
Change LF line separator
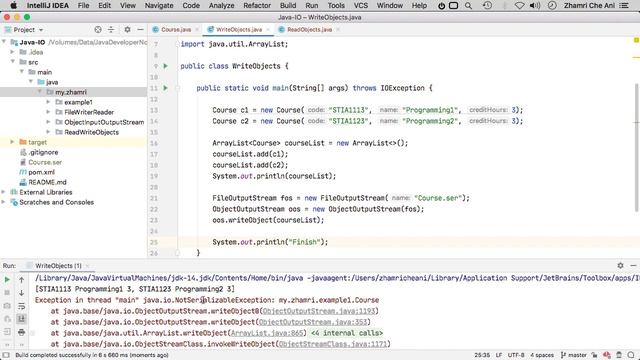pyautogui.click(x=499, y=355)
